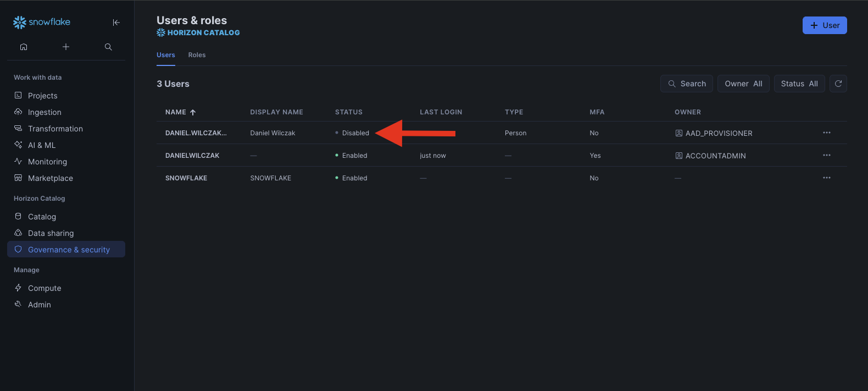Viewport: 868px width, 391px height.
Task: Click the plus create icon in sidebar
Action: [66, 47]
